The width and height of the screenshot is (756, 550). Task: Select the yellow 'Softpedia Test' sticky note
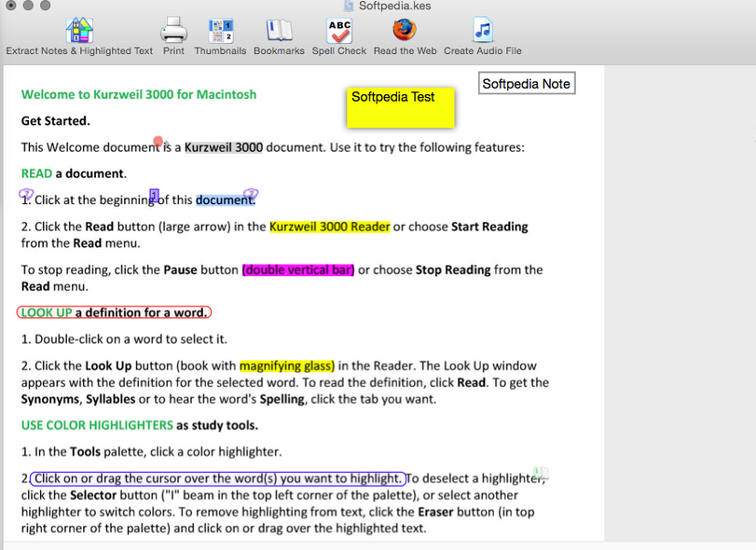tap(400, 107)
